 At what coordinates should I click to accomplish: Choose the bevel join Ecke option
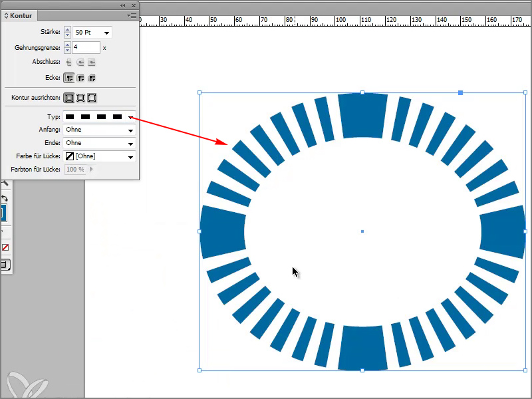(92, 78)
